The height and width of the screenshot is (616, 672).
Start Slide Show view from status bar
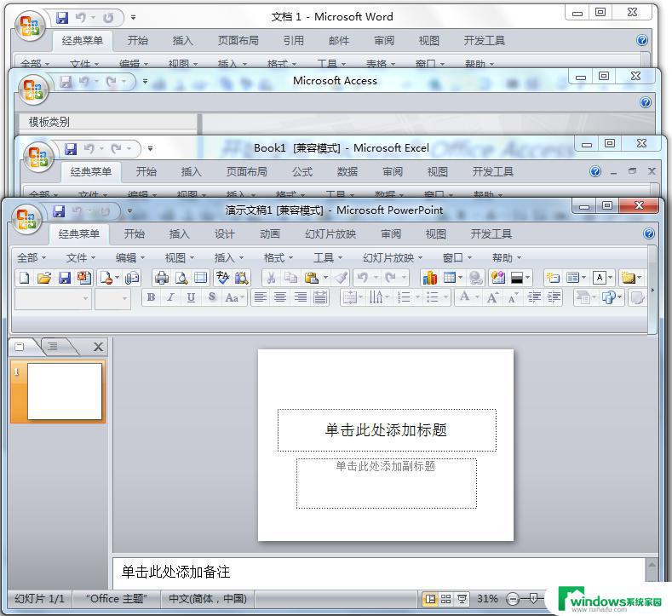coord(462,599)
